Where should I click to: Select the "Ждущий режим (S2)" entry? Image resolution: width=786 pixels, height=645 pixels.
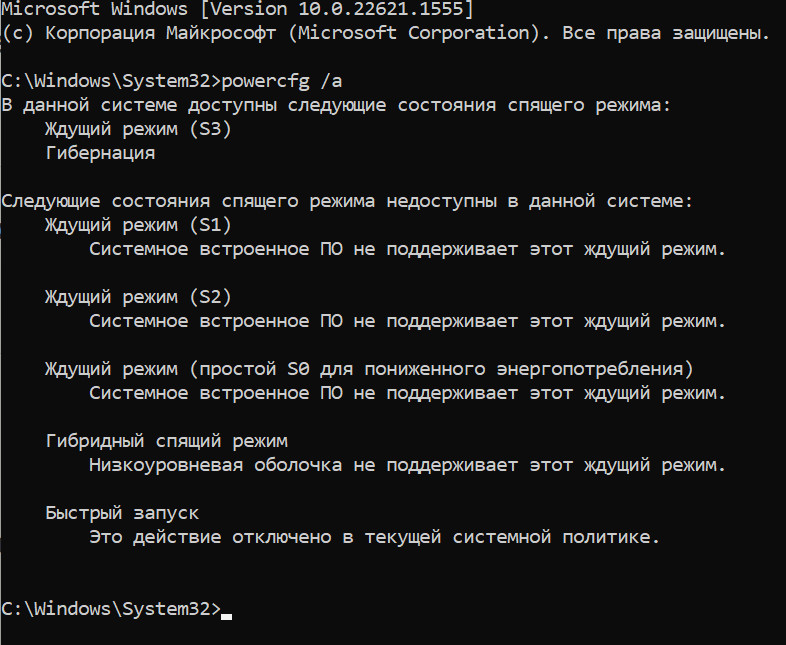click(x=138, y=297)
